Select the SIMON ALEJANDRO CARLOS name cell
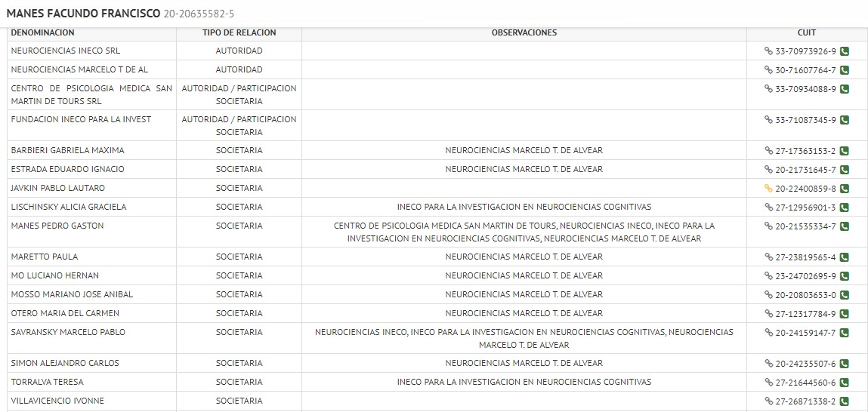 [91, 364]
